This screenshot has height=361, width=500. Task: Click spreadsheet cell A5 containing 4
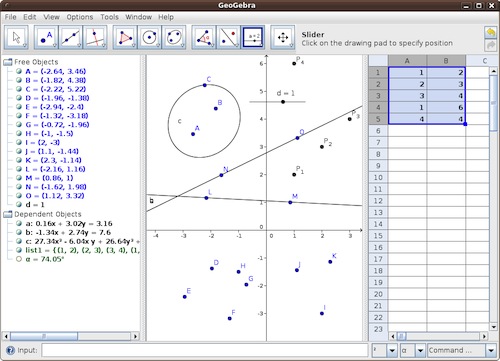point(407,119)
